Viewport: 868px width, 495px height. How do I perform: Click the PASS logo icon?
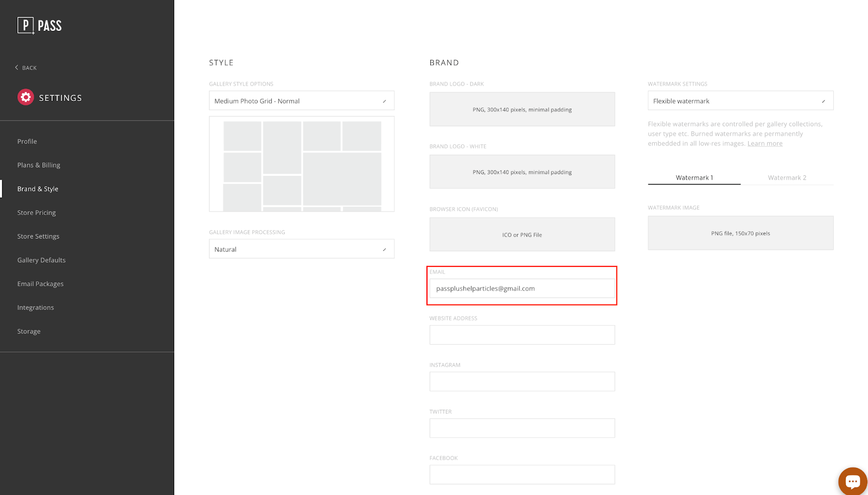tap(25, 26)
